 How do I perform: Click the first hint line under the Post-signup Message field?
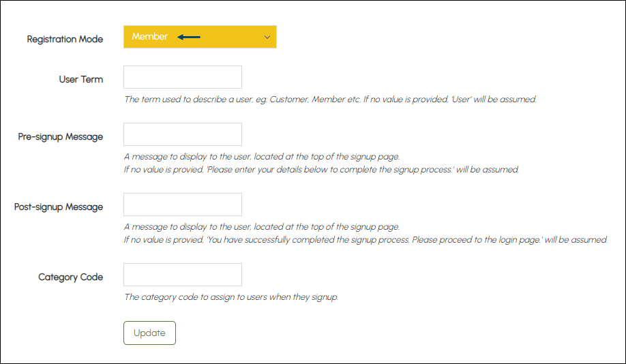tap(261, 227)
